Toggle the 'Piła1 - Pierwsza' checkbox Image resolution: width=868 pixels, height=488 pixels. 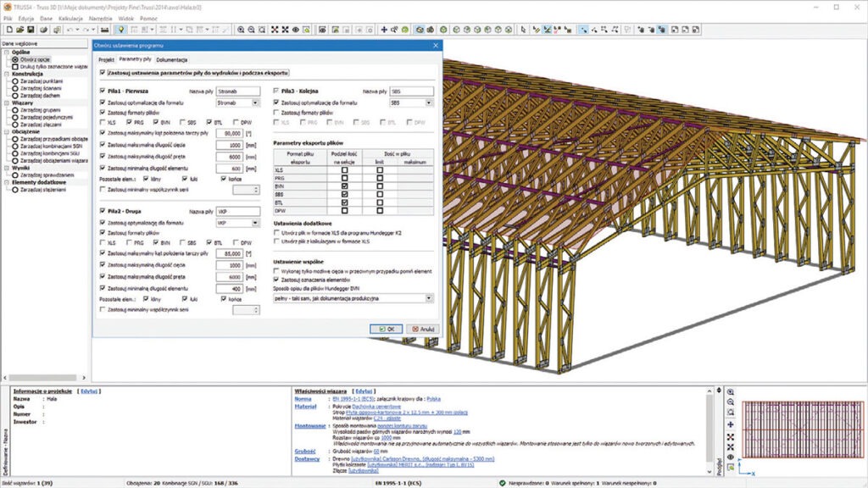[103, 91]
